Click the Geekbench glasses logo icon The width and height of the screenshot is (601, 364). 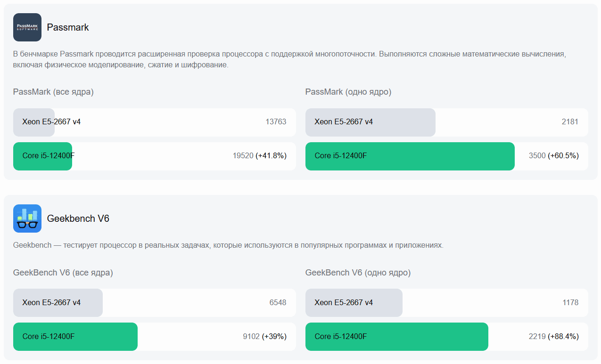coord(27,218)
